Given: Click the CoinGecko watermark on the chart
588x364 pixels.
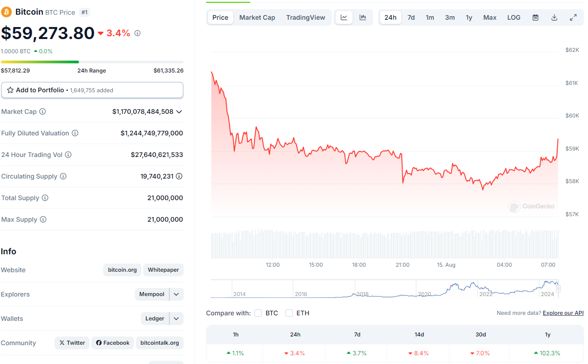Looking at the screenshot, I should [x=532, y=206].
